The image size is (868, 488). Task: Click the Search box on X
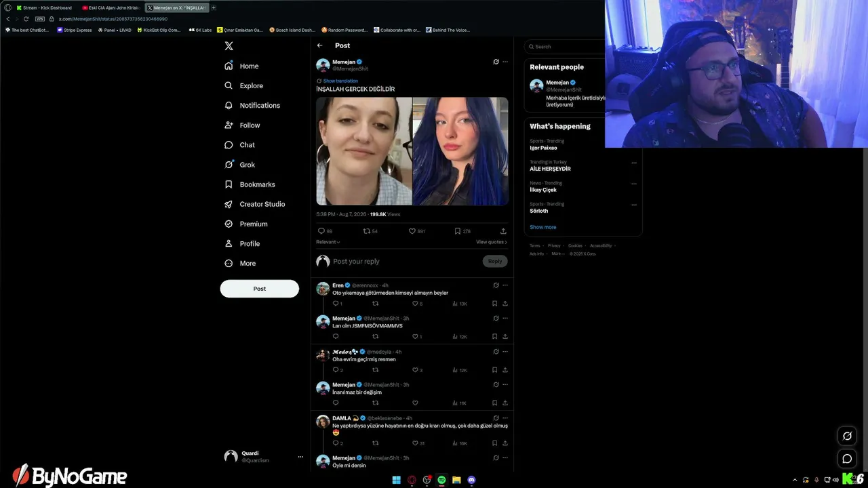pos(566,47)
